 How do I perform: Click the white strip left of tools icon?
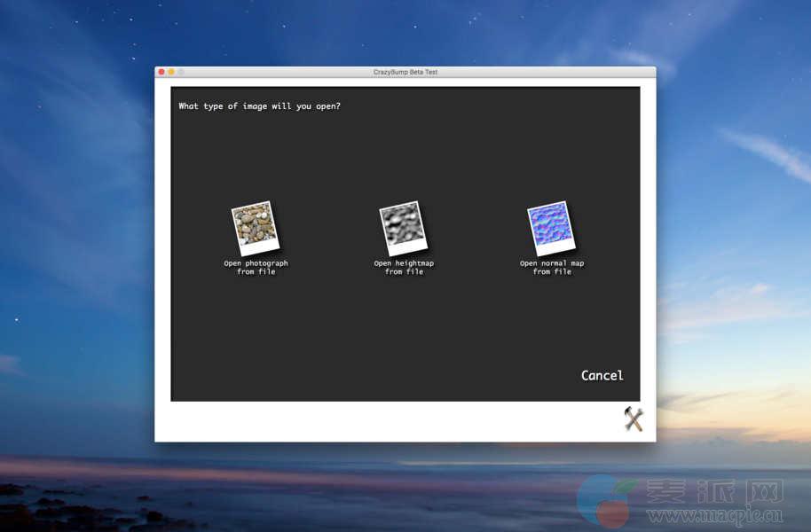[390, 420]
